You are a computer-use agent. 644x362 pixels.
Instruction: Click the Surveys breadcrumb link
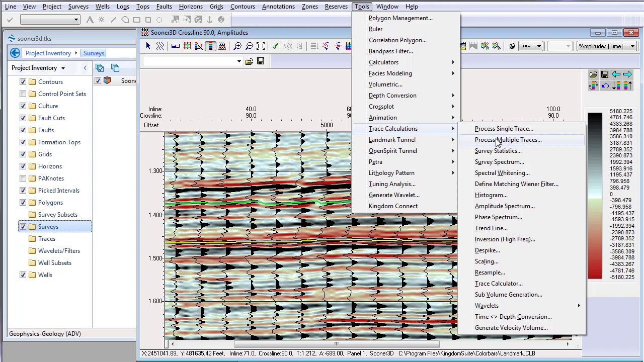click(x=94, y=53)
